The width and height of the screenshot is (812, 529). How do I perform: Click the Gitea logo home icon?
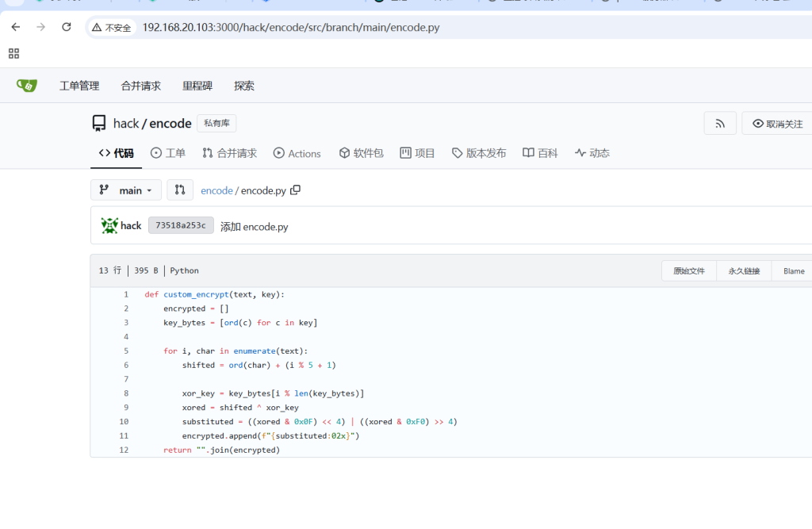[x=27, y=86]
